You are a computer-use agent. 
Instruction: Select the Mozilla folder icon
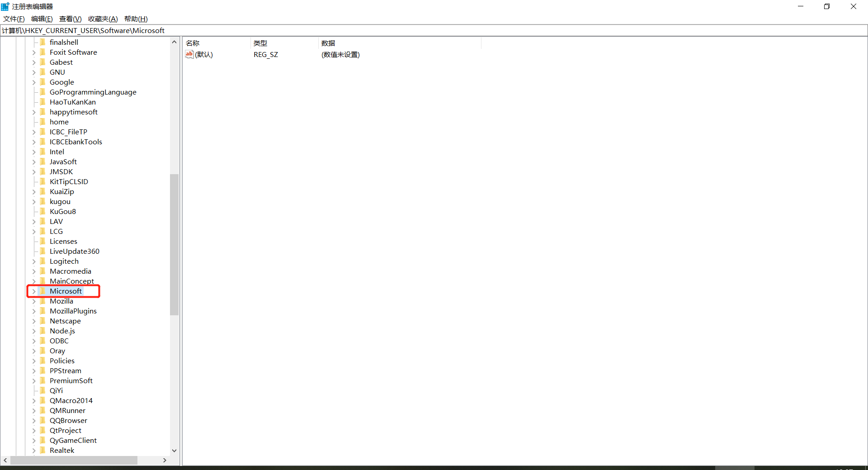tap(43, 301)
